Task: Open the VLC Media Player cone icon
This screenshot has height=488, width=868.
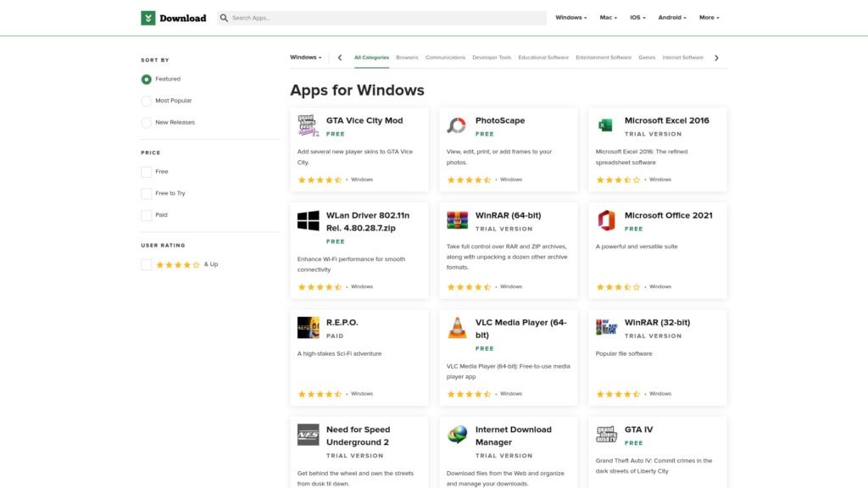Action: point(457,328)
